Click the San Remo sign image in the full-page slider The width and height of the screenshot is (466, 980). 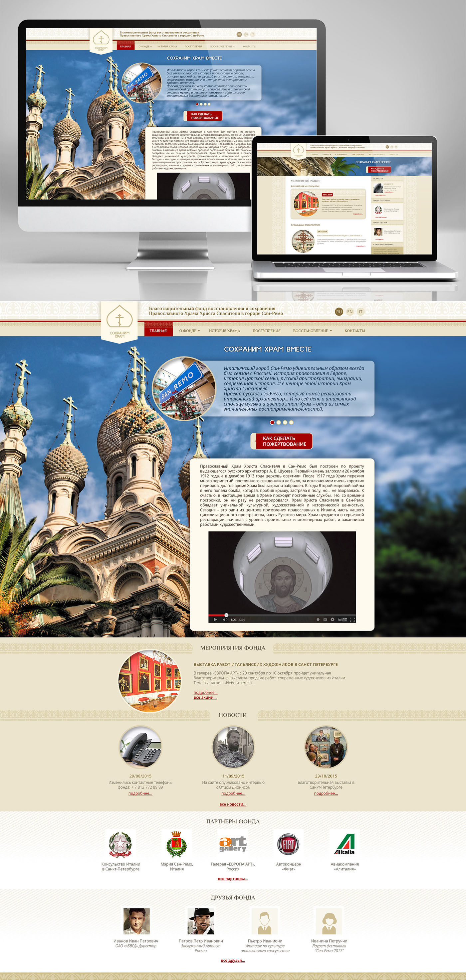pos(184,388)
